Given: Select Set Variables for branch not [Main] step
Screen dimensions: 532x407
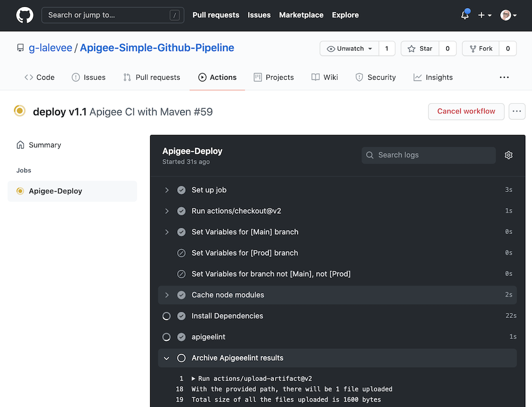Looking at the screenshot, I should (337, 274).
